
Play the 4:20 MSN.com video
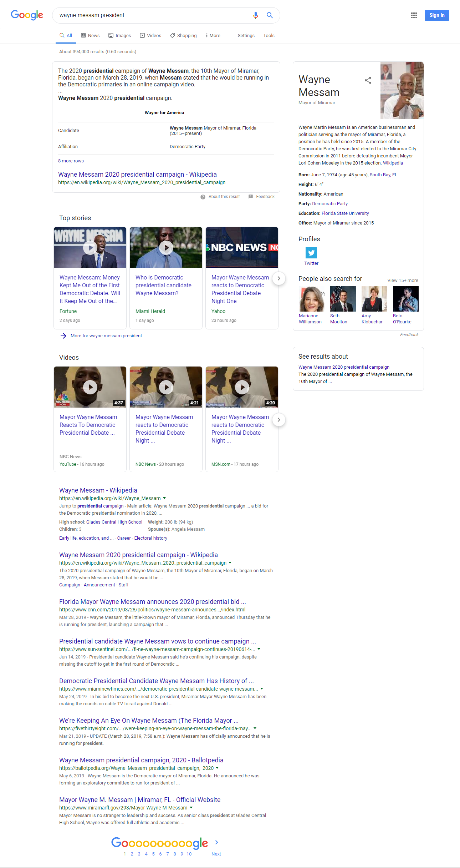tap(242, 387)
